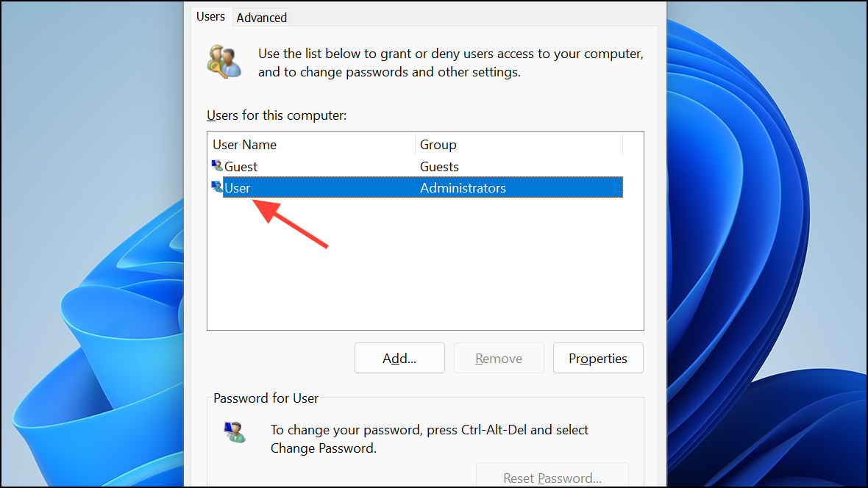Click the Guest account icon in the list
This screenshot has height=488, width=868.
tap(216, 165)
